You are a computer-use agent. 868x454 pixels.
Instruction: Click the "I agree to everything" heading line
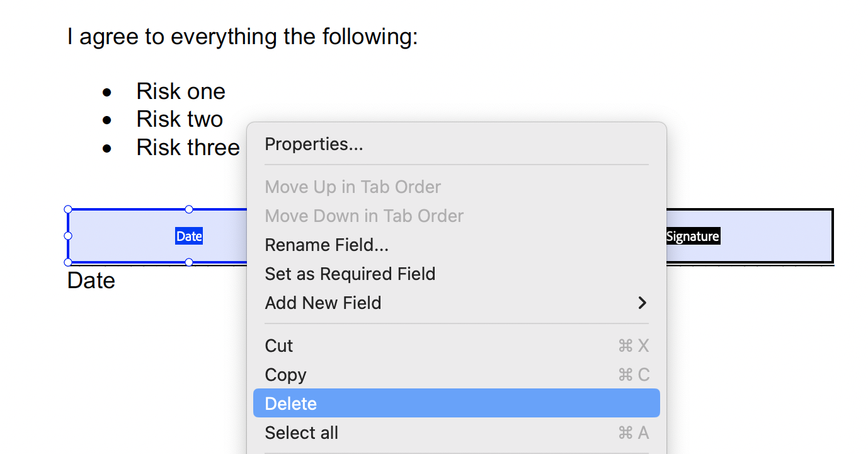pyautogui.click(x=243, y=37)
